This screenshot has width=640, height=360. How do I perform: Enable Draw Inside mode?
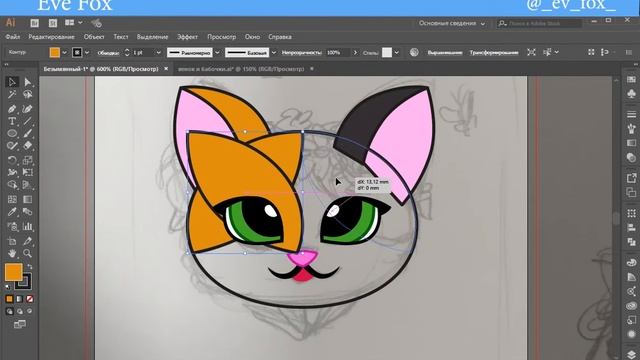coord(29,311)
